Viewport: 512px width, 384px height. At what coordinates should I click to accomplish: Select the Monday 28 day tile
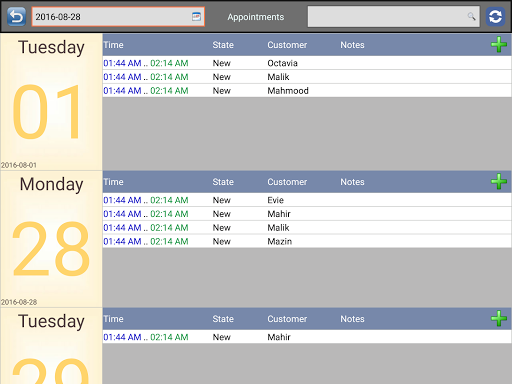(x=51, y=239)
